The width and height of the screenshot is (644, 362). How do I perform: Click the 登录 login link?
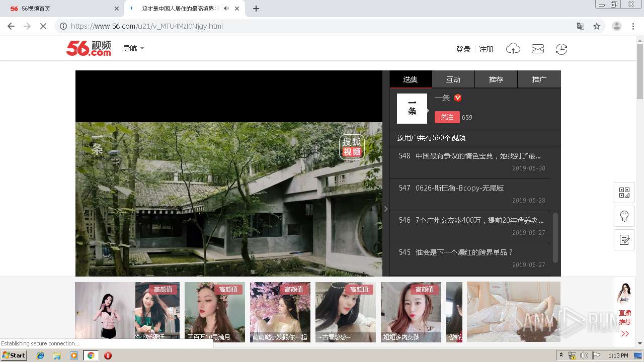[x=463, y=49]
